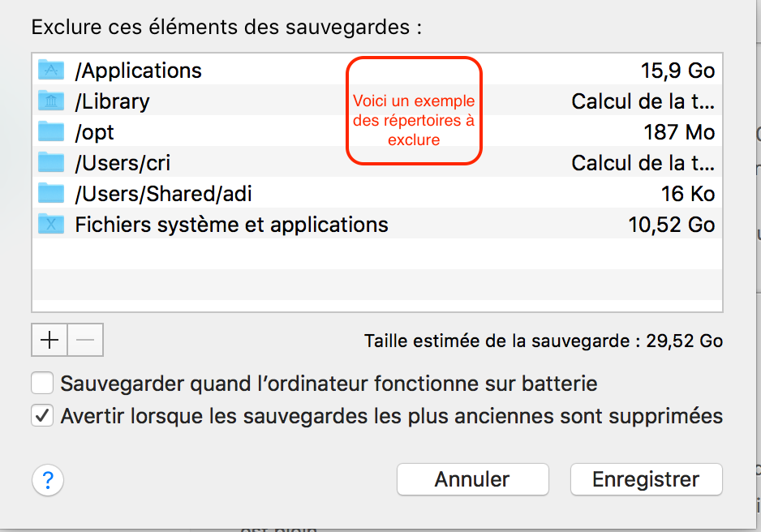The image size is (761, 532).
Task: Open help with the question mark button
Action: tap(48, 480)
